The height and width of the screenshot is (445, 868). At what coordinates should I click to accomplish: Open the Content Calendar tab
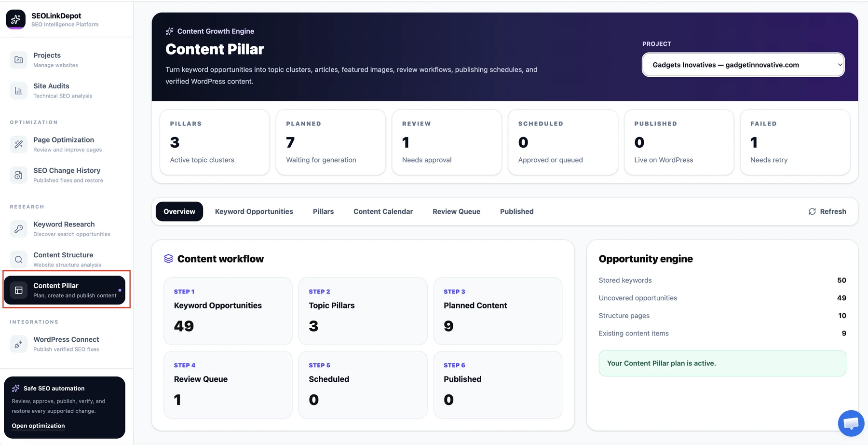383,211
